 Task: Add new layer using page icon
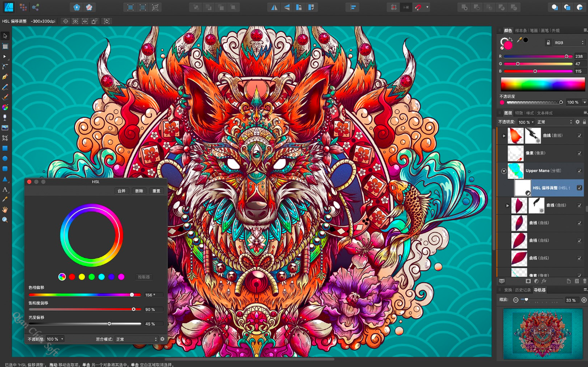(569, 281)
